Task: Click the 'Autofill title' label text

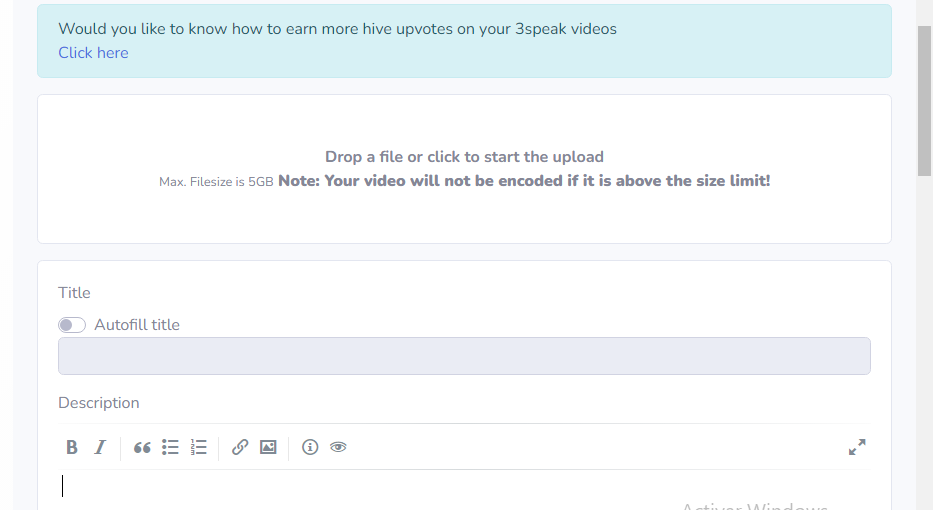Action: pyautogui.click(x=137, y=325)
